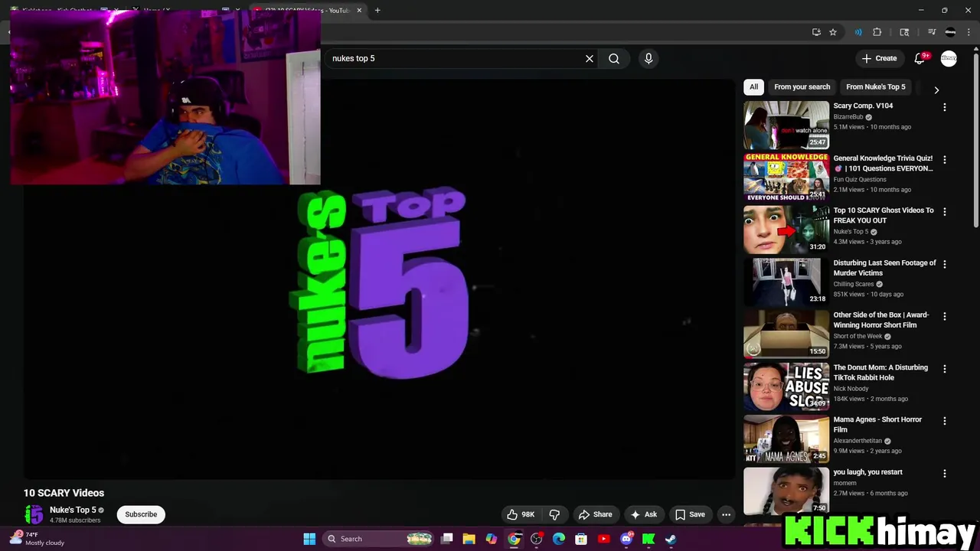
Task: Open the Windows Start menu
Action: [309, 539]
